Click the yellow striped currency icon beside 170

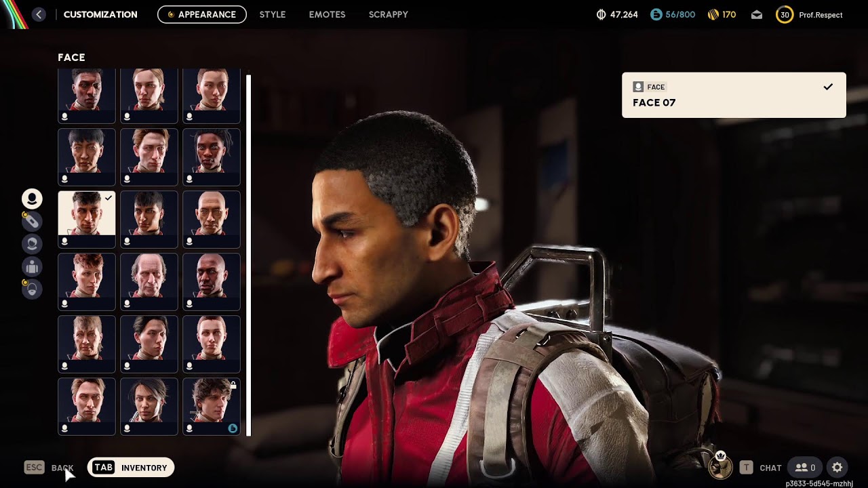(x=713, y=14)
